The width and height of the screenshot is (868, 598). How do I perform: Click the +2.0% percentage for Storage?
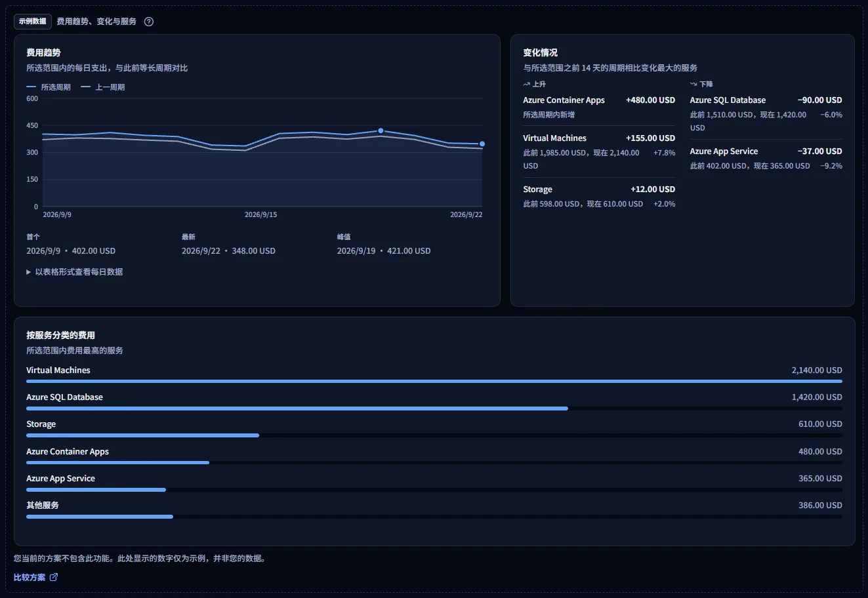(x=664, y=204)
